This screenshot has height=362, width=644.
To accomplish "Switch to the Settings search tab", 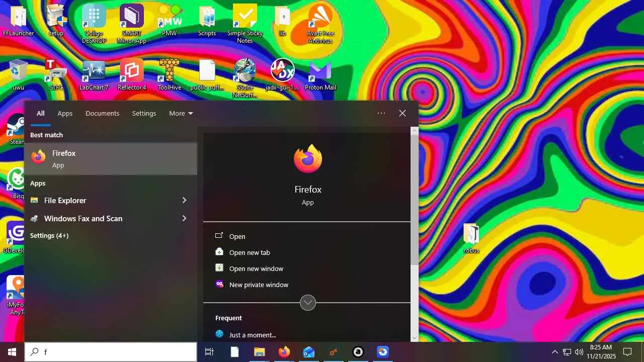I will [x=144, y=114].
